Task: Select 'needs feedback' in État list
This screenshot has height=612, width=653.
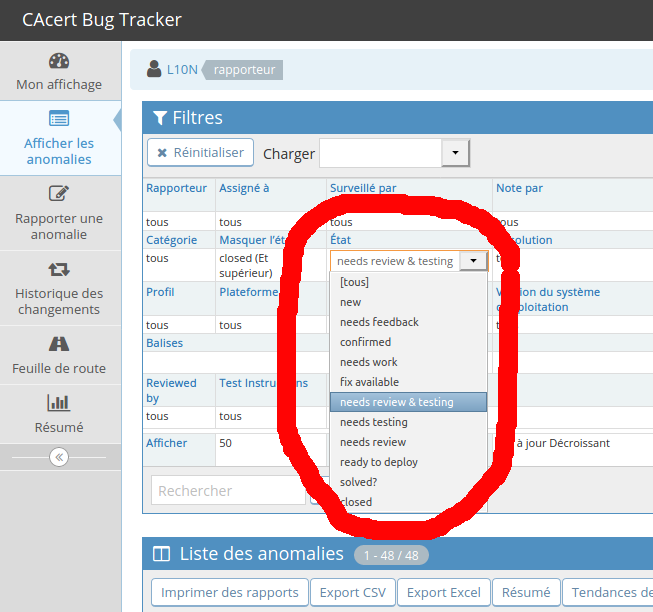Action: [x=379, y=322]
